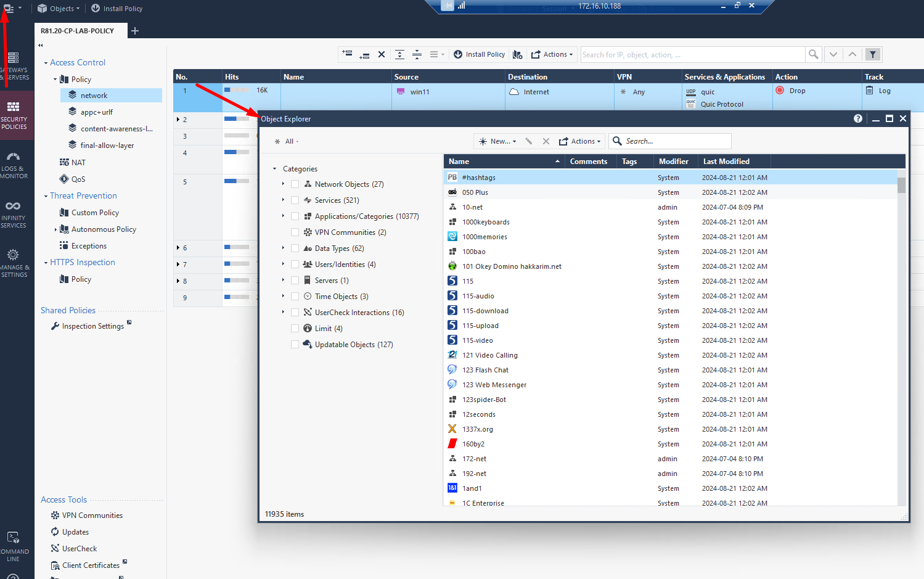Viewport: 924px width, 579px height.
Task: Switch to the Security Policies view
Action: pyautogui.click(x=14, y=115)
